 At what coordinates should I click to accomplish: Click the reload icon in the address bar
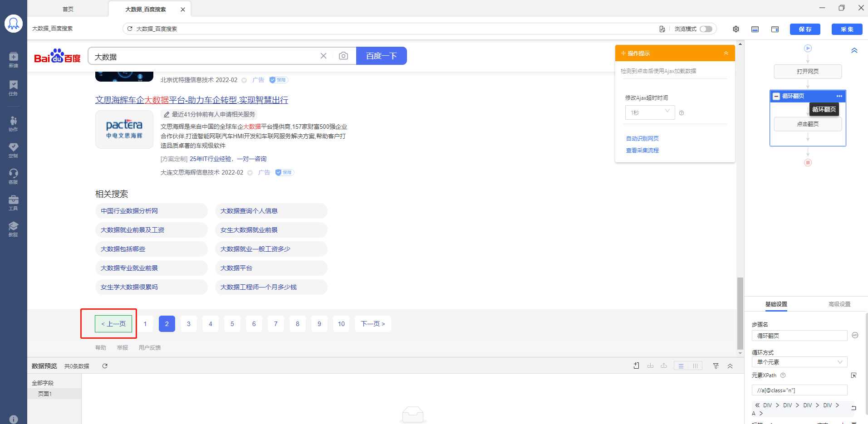[130, 29]
